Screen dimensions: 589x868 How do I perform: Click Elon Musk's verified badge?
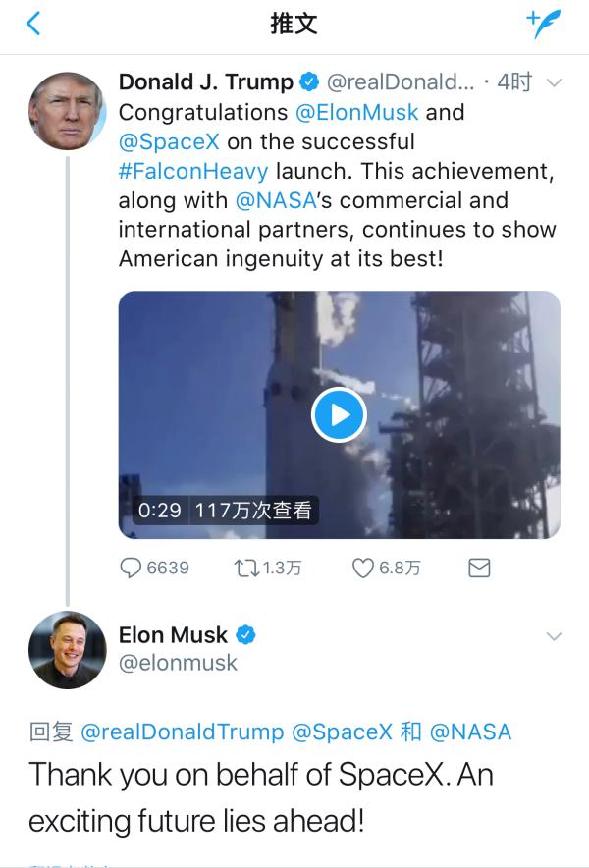point(245,635)
